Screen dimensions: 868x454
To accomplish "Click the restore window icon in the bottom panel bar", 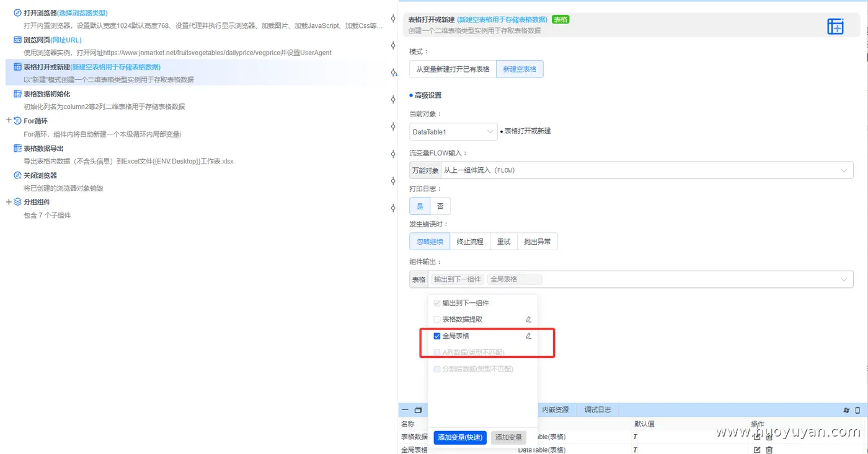I will pos(418,410).
